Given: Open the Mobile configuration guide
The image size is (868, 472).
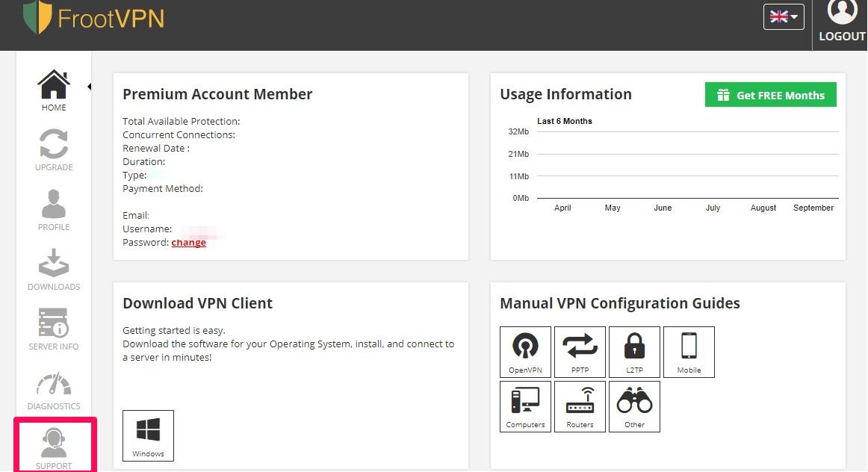Looking at the screenshot, I should coord(689,352).
